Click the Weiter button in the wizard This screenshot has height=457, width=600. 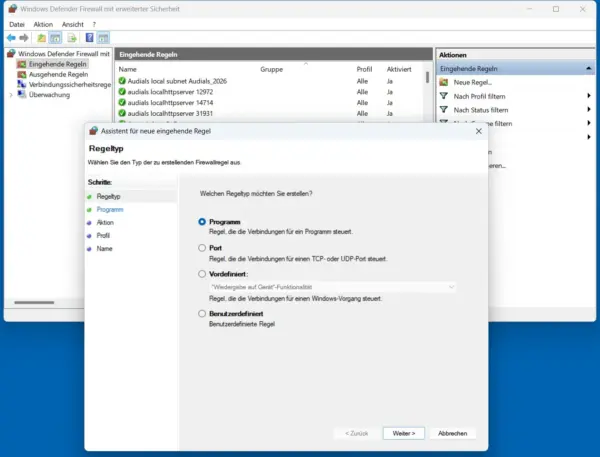pyautogui.click(x=404, y=433)
